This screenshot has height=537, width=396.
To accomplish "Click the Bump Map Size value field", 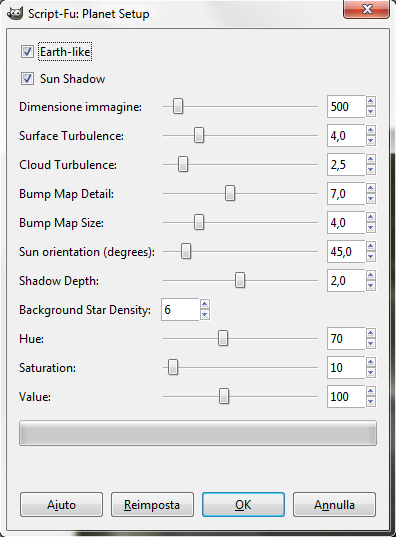I will (x=346, y=223).
